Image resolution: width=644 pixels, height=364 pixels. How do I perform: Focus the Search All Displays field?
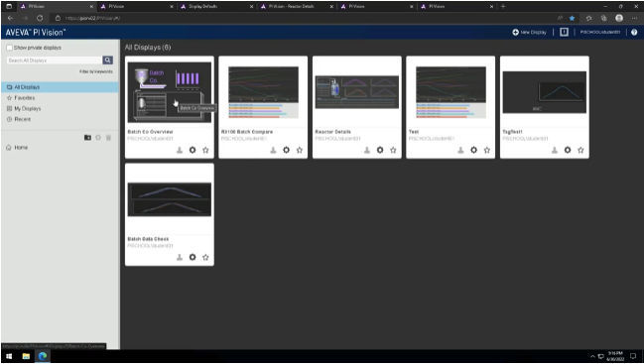[55, 61]
